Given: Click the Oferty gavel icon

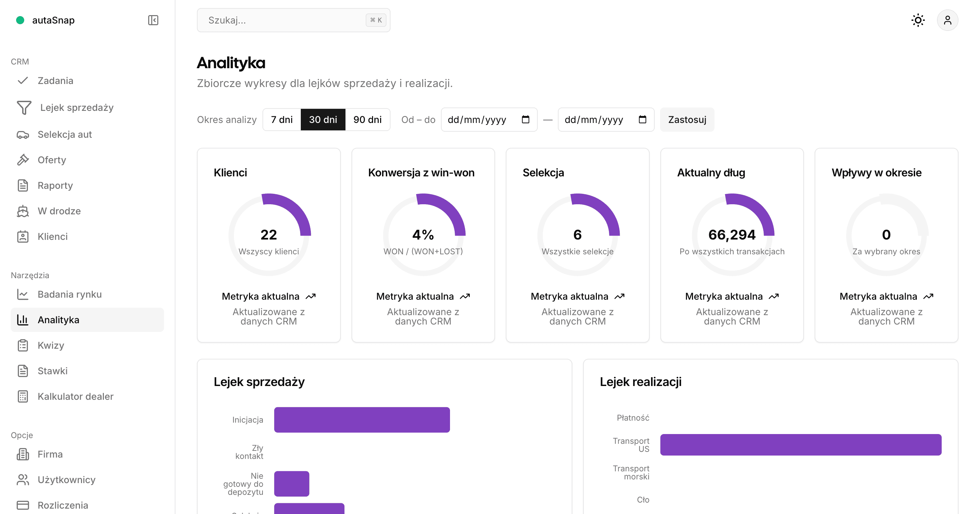Looking at the screenshot, I should click(23, 160).
